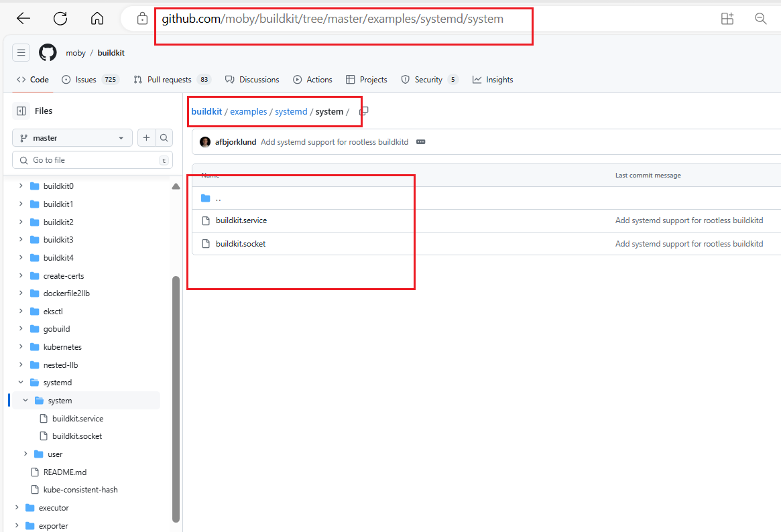Expand the buildkit0 folder
Viewport: 781px width, 532px height.
pos(20,186)
